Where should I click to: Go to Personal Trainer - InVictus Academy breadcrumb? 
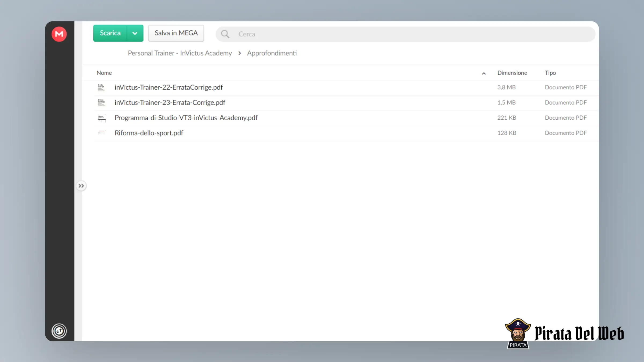point(180,53)
